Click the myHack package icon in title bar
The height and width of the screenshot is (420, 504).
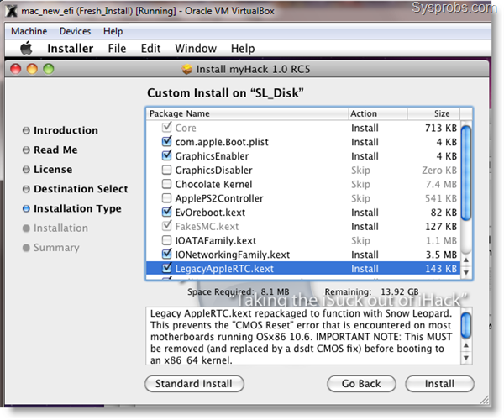pos(186,69)
